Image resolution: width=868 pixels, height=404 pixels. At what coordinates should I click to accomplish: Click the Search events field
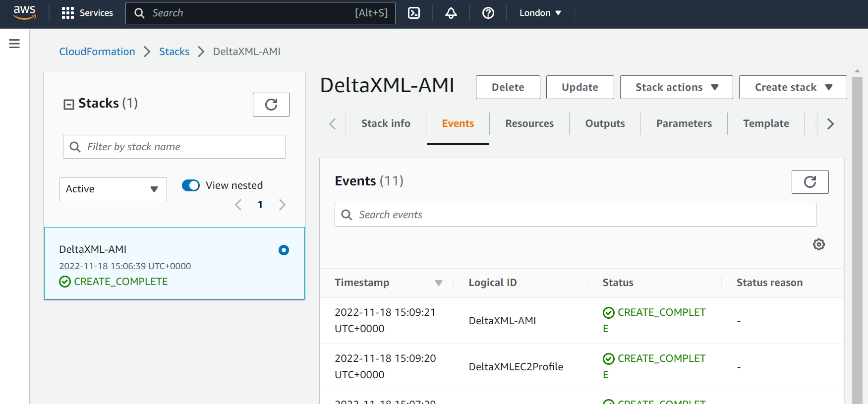575,215
